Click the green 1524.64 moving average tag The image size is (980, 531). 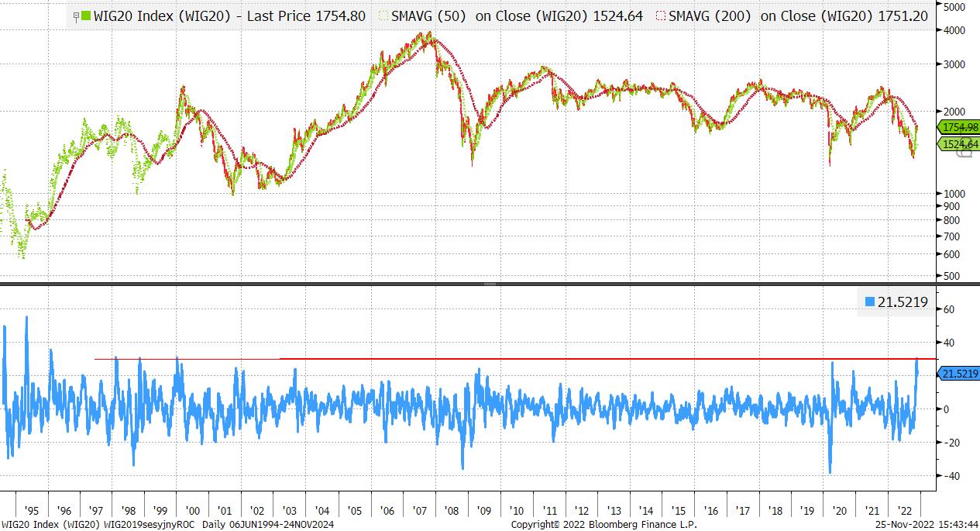click(958, 144)
